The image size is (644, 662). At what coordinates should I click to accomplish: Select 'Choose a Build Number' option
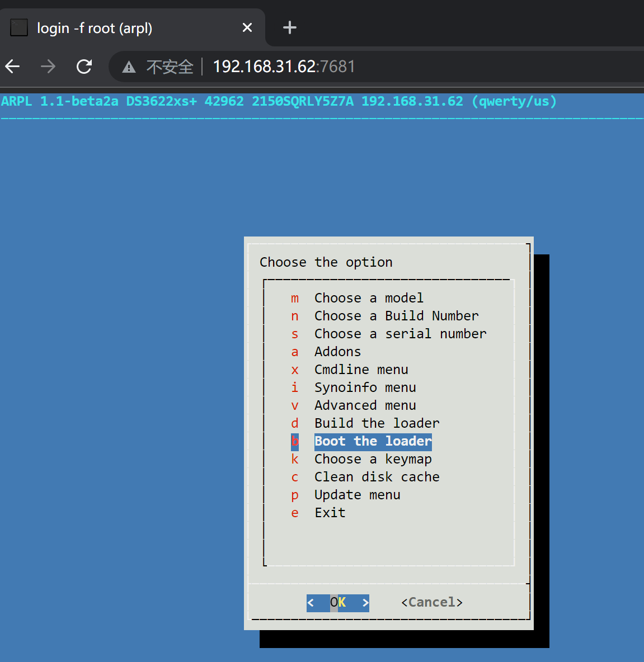(x=396, y=315)
